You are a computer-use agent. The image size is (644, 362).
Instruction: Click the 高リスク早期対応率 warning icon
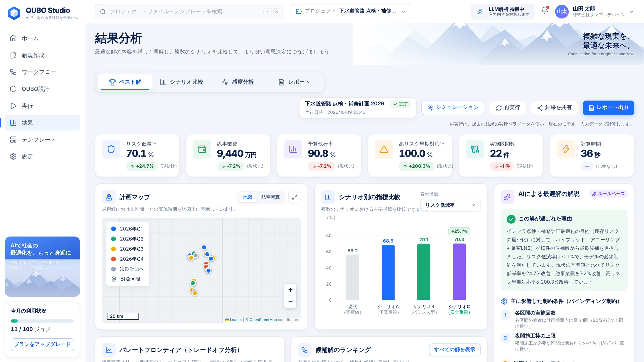(x=384, y=149)
